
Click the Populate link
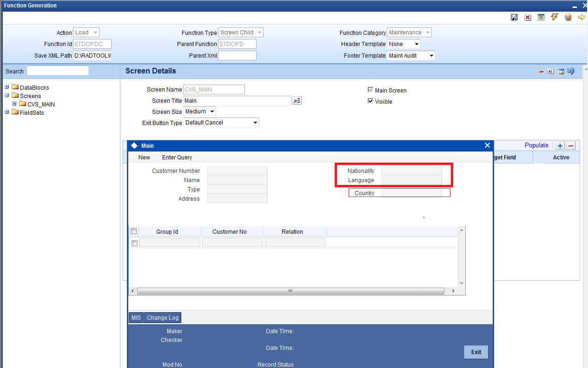[536, 145]
